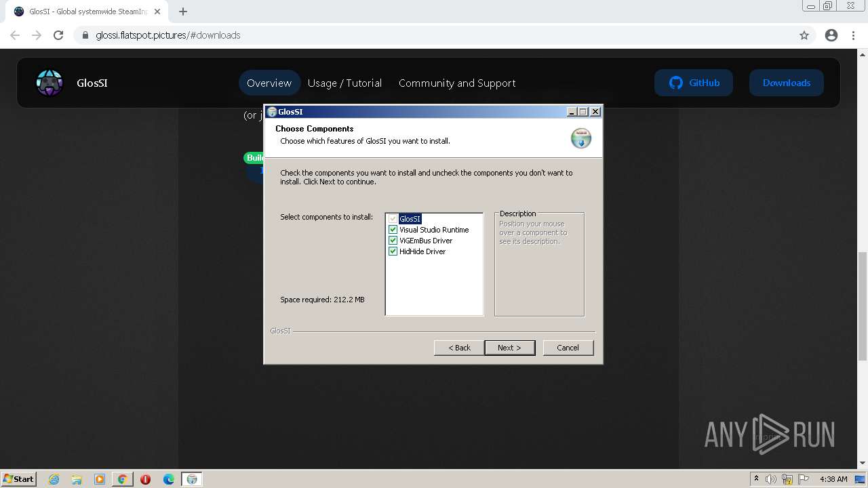
Task: Click Next to continue installation
Action: (509, 348)
